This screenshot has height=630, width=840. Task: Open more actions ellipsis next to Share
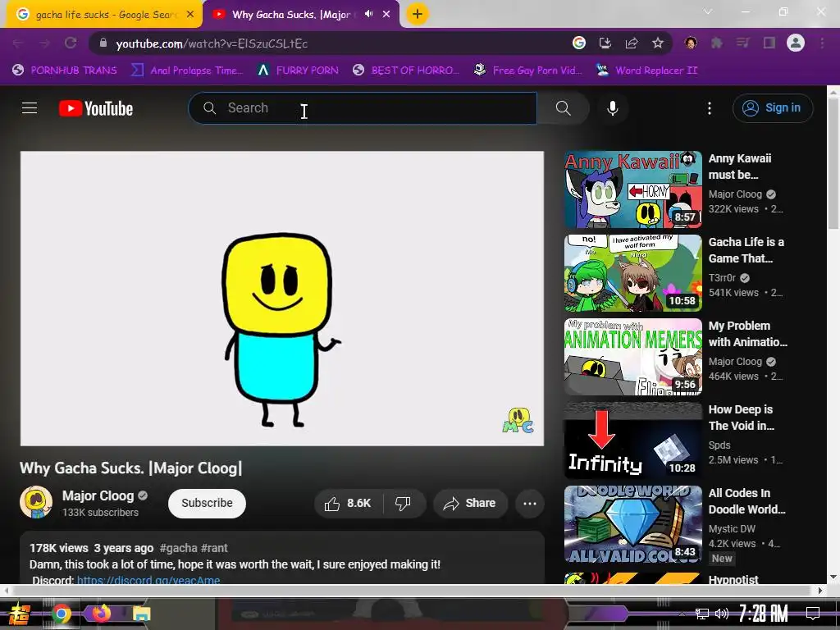530,503
